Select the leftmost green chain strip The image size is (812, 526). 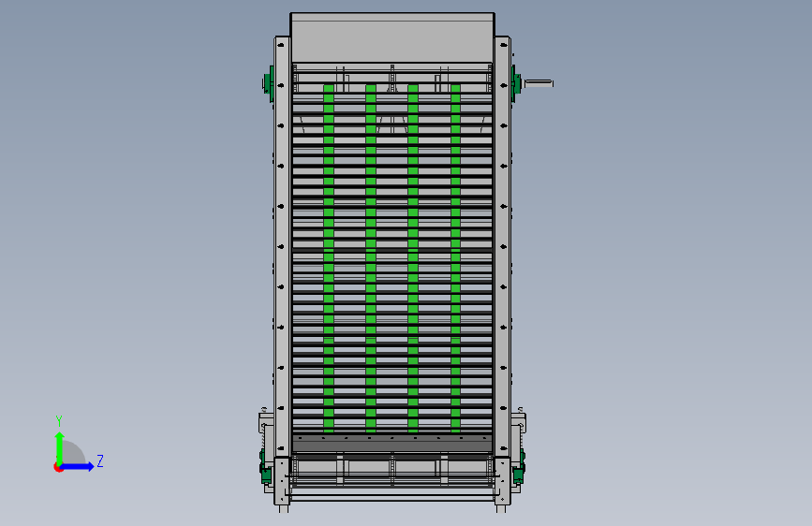click(329, 257)
